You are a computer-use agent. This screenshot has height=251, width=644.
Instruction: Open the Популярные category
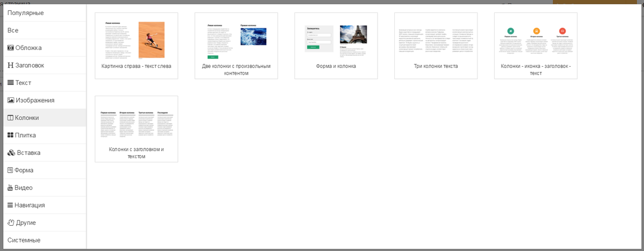tap(26, 13)
